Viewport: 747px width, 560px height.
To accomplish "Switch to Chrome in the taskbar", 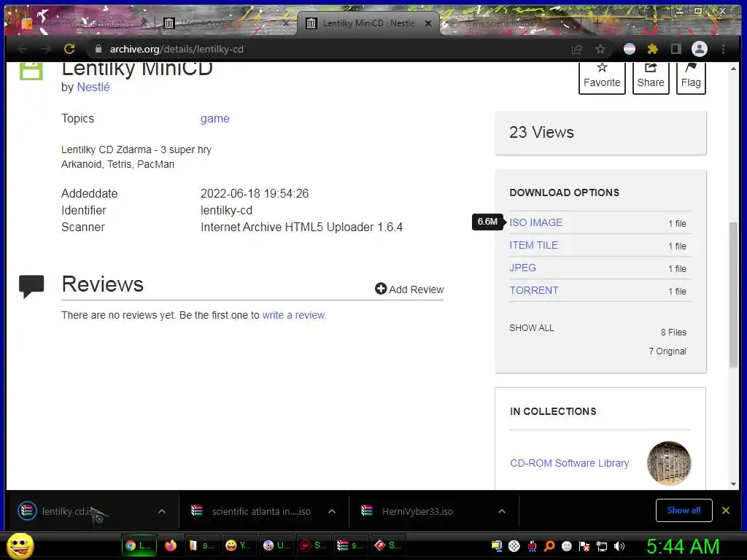I will 138,545.
